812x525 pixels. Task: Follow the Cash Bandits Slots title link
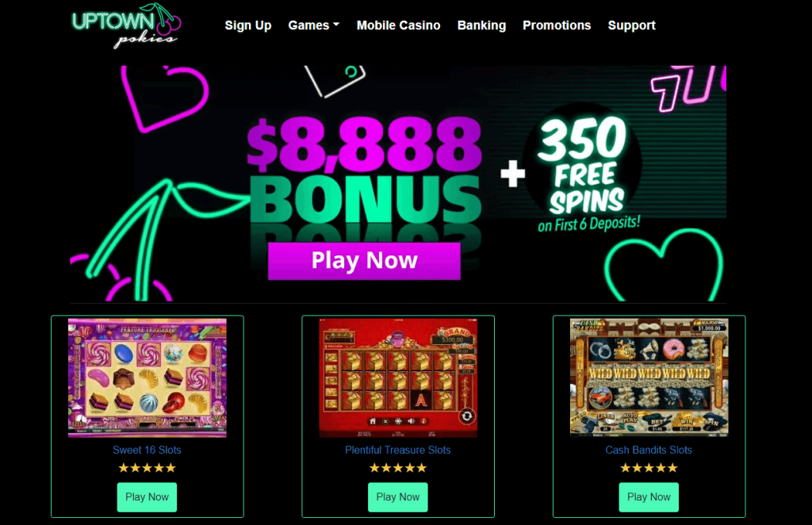click(649, 450)
